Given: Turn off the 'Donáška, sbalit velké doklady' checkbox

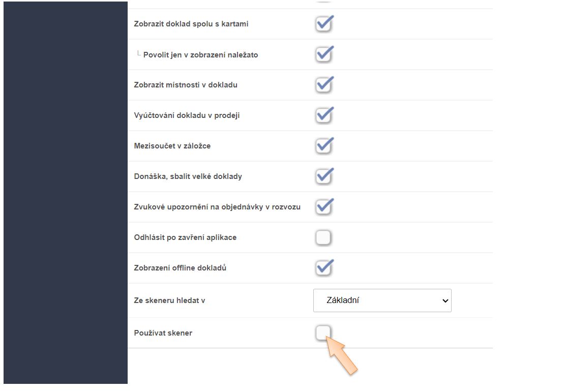Looking at the screenshot, I should pyautogui.click(x=323, y=177).
